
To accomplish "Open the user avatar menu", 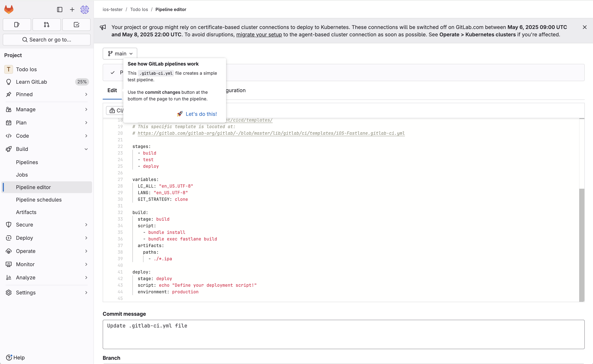I will pos(85,9).
